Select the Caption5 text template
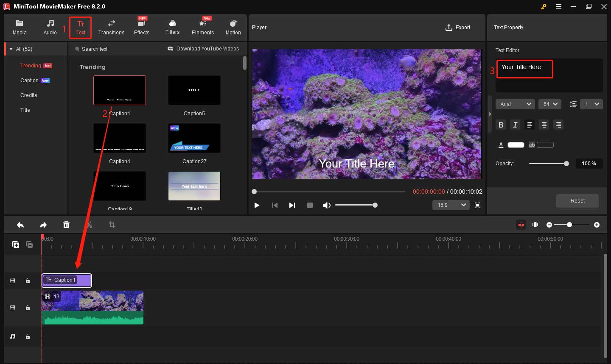The height and width of the screenshot is (364, 611). click(194, 90)
